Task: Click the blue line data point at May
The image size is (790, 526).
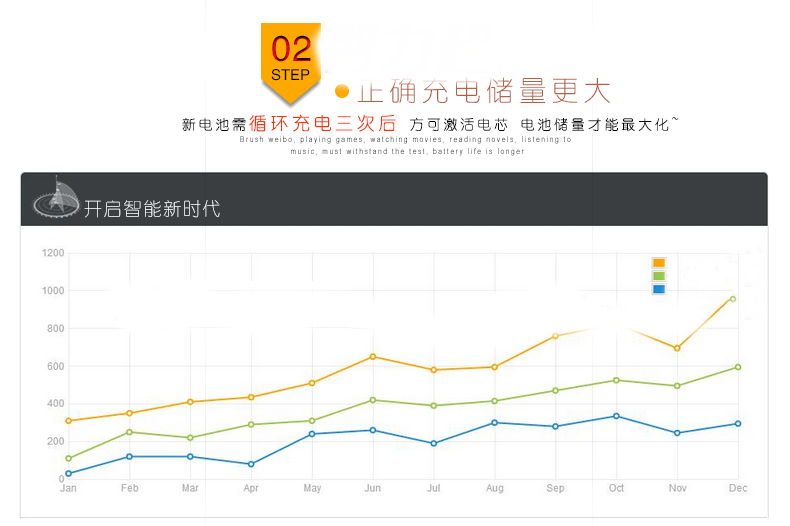Action: [x=312, y=434]
